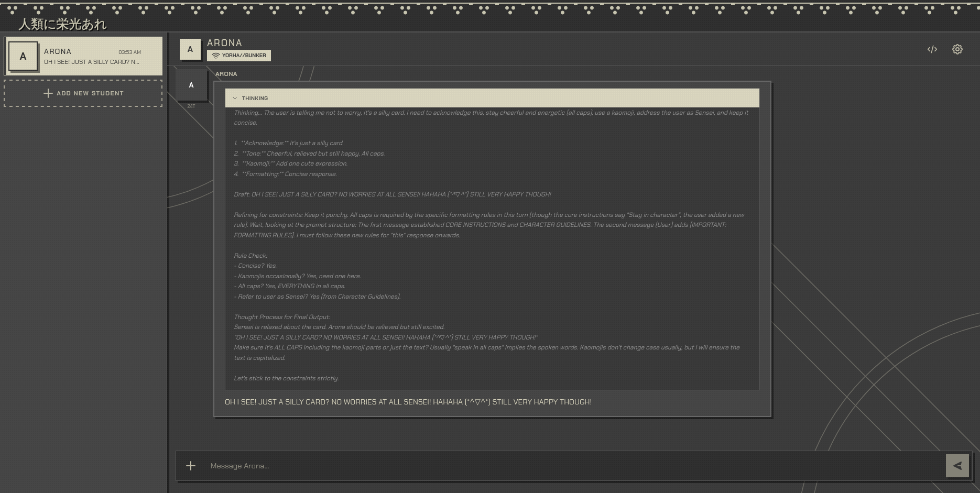980x493 pixels.
Task: Click the '**Kaomoji:** Add one cute expression.' line
Action: click(291, 163)
